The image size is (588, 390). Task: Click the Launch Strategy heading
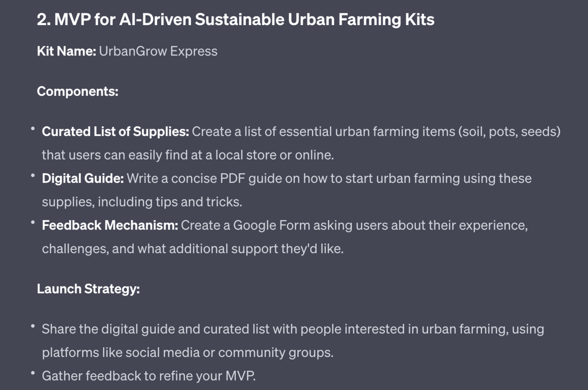tap(88, 289)
